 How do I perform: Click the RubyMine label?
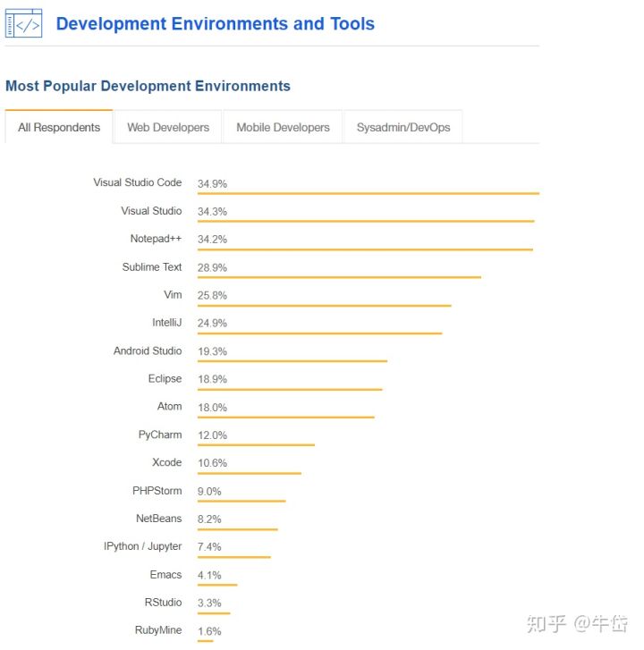click(x=158, y=630)
